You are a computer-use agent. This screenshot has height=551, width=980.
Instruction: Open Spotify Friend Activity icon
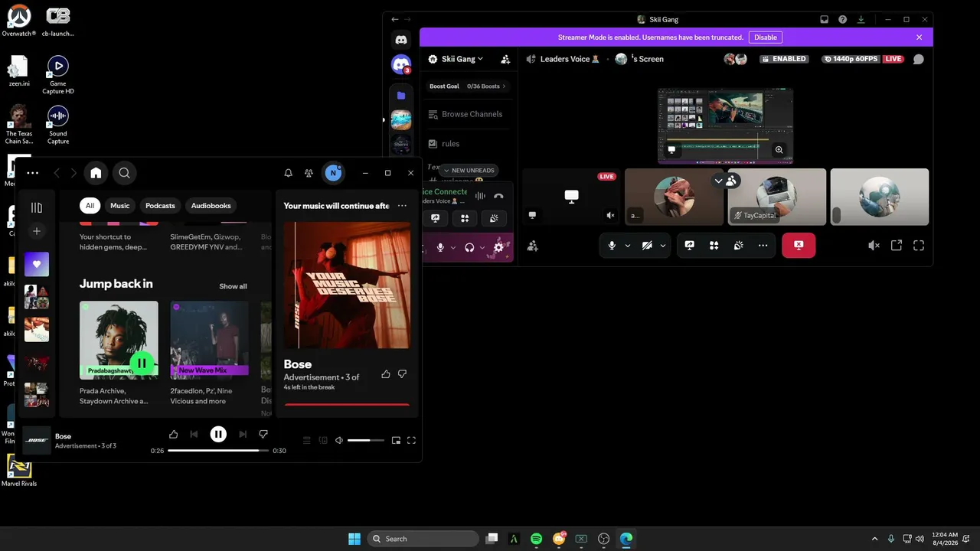click(x=309, y=173)
